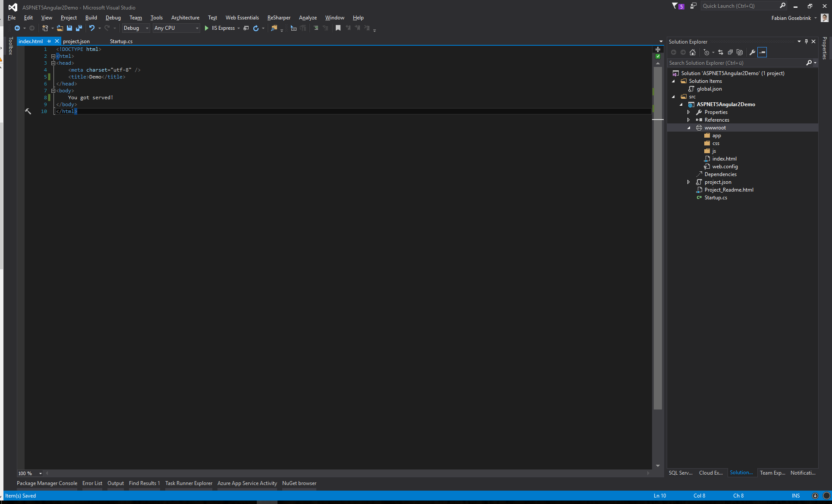Click Sync with Active Document icon
Viewport: 832px width, 504px height.
click(721, 52)
